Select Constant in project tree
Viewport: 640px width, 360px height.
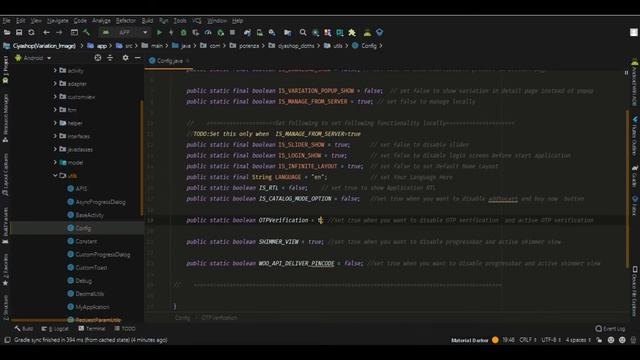point(82,241)
